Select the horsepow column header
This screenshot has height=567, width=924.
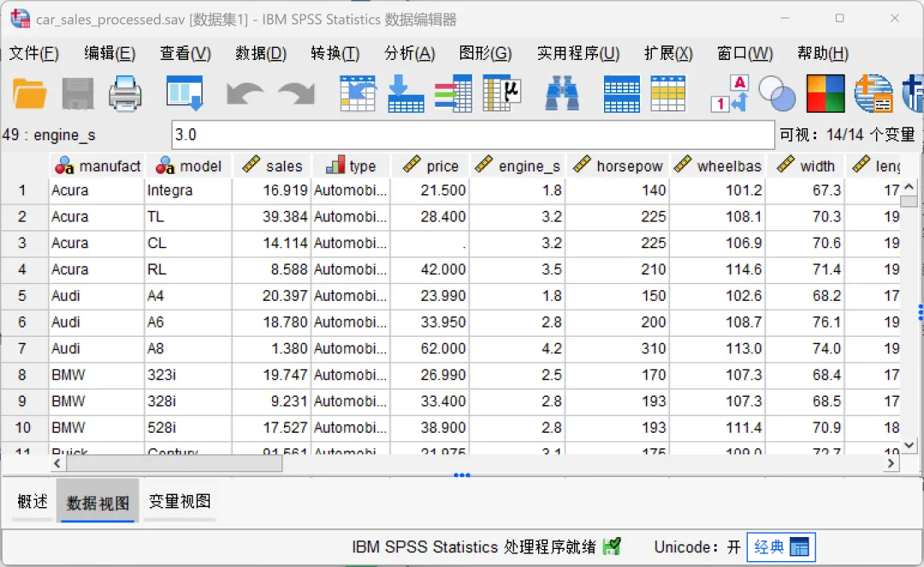[x=617, y=166]
